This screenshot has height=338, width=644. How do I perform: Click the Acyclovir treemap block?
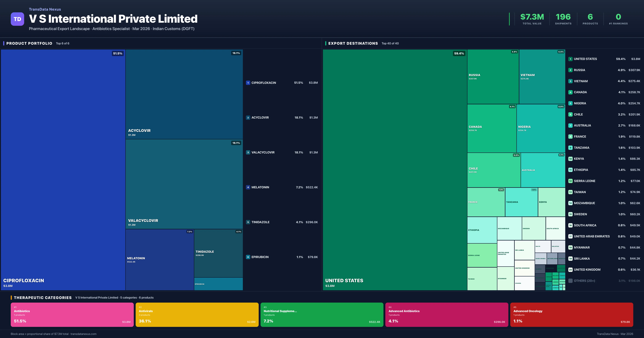tap(184, 94)
